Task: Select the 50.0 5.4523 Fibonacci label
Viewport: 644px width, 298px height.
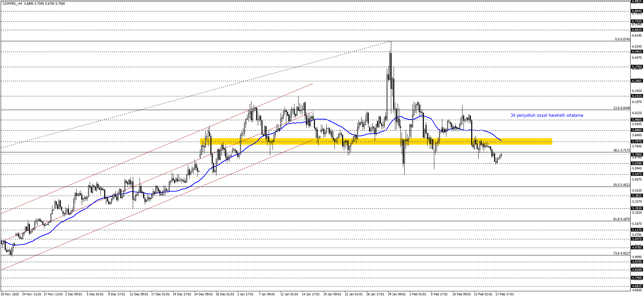Action: (621, 185)
